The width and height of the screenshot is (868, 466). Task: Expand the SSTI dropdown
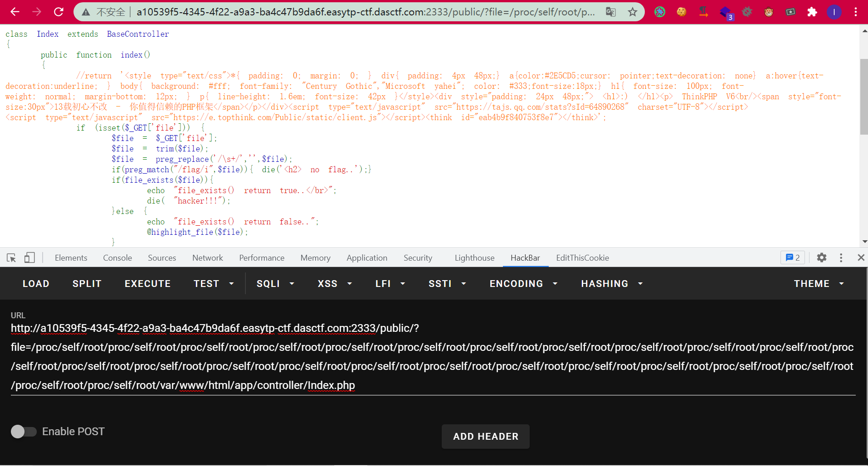447,284
